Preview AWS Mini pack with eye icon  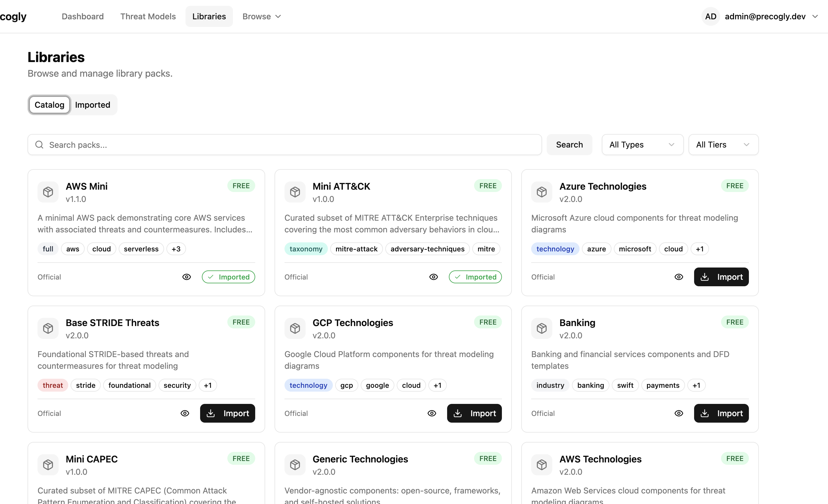[187, 277]
